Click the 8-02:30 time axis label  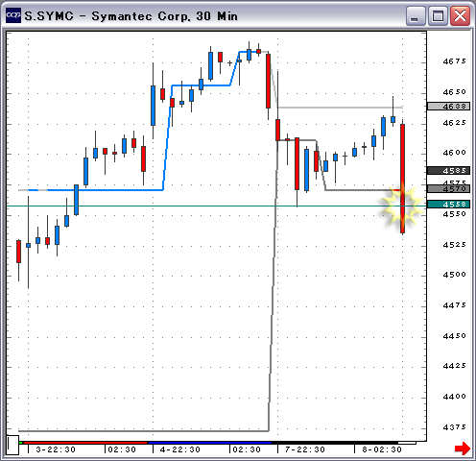pyautogui.click(x=382, y=449)
